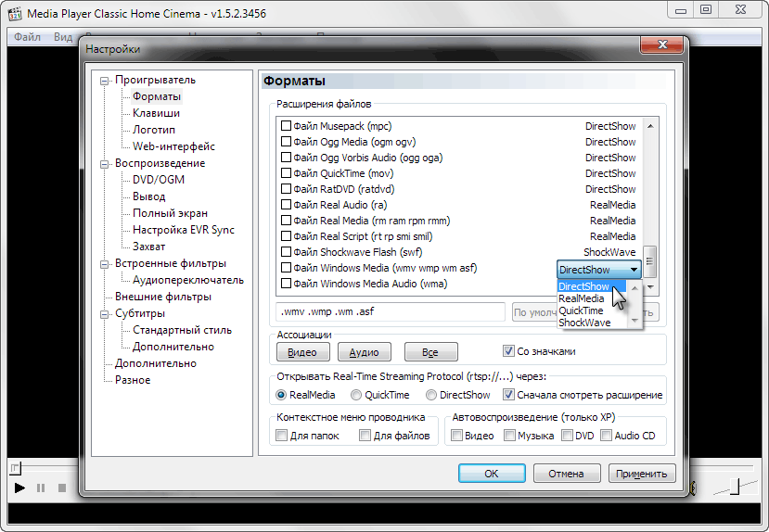Click the Play button in the player bar
Screen dimensions: 769x532
pos(19,488)
